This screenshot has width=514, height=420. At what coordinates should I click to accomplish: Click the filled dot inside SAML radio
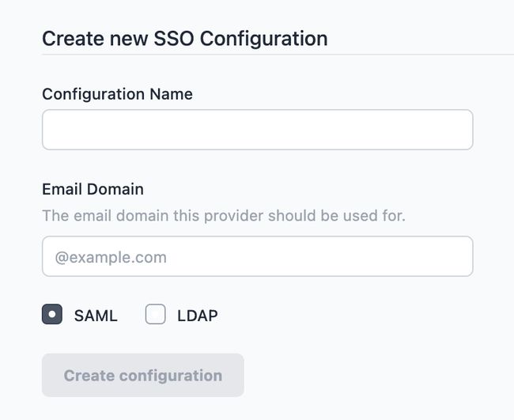tap(52, 315)
